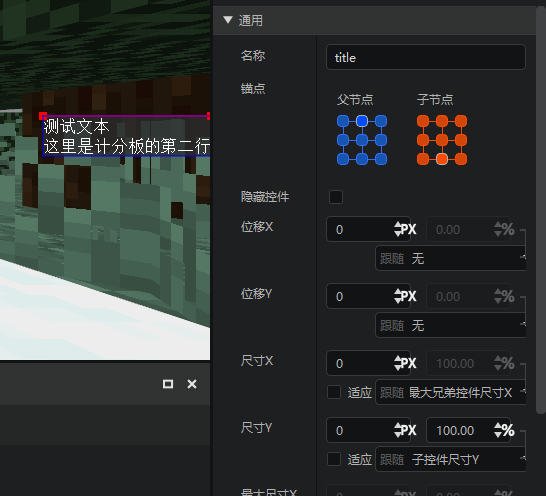Click the 位移Y PX stepper arrows
The height and width of the screenshot is (496, 546).
point(398,296)
